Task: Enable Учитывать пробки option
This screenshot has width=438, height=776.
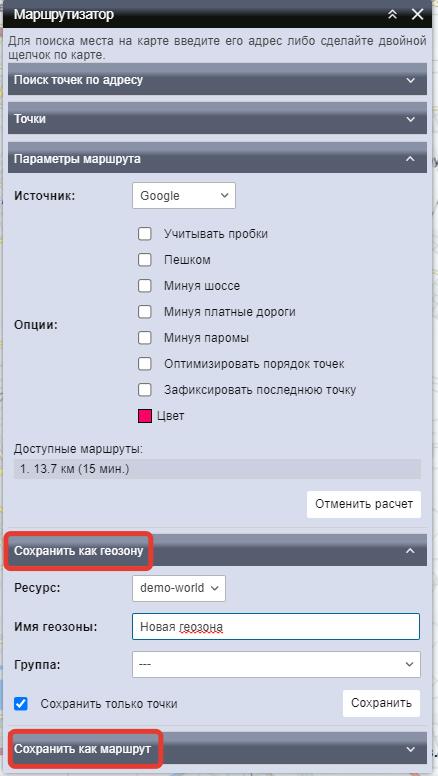Action: pos(145,234)
